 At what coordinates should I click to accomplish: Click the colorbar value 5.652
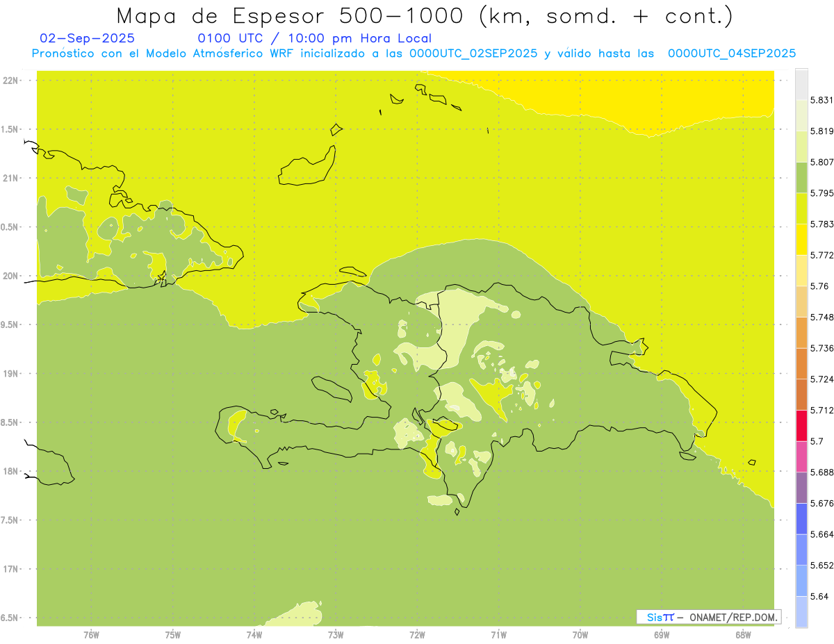[x=821, y=565]
